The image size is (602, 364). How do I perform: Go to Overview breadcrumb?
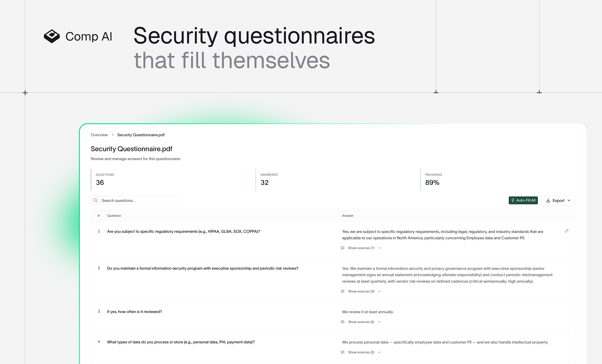click(x=99, y=135)
